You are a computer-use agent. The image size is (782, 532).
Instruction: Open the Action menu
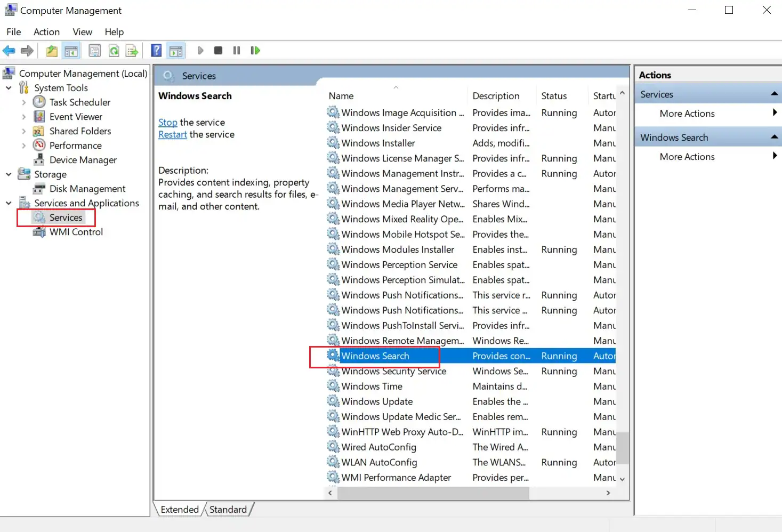point(46,32)
